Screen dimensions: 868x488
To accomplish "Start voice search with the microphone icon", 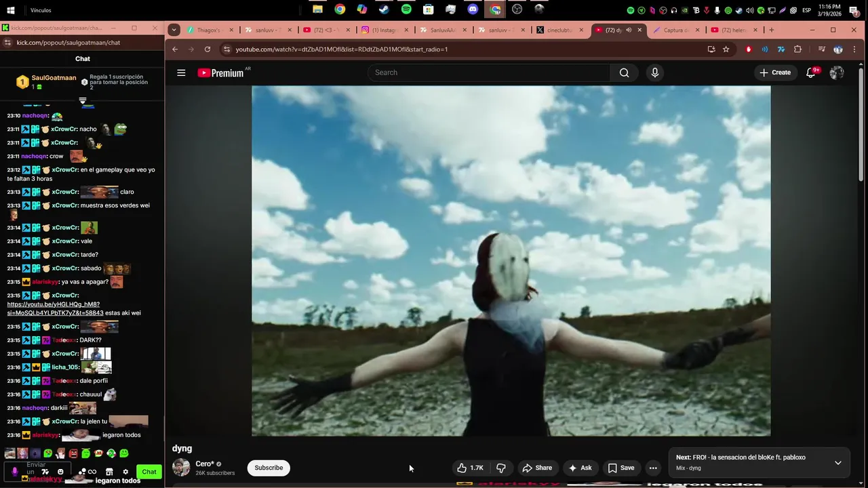I will (654, 73).
